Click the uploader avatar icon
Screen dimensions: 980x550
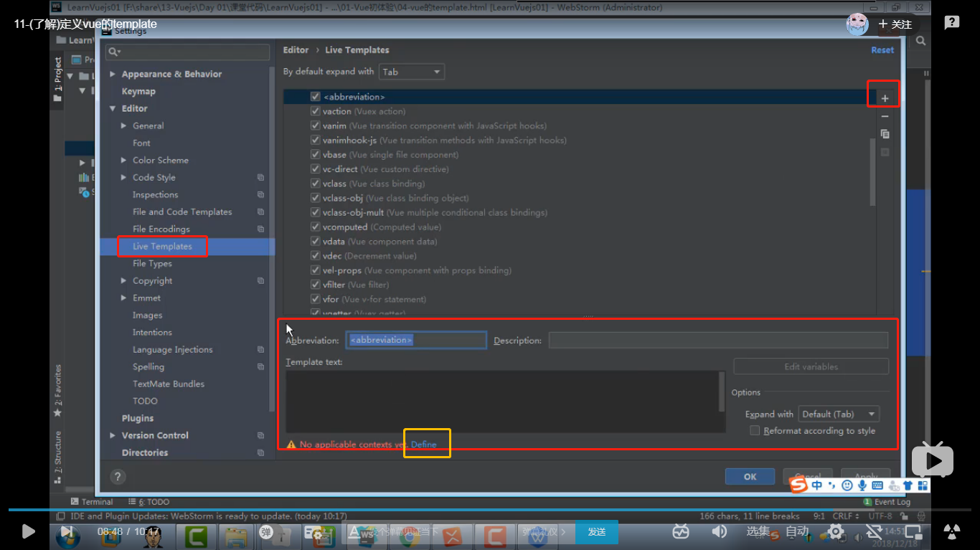(857, 24)
